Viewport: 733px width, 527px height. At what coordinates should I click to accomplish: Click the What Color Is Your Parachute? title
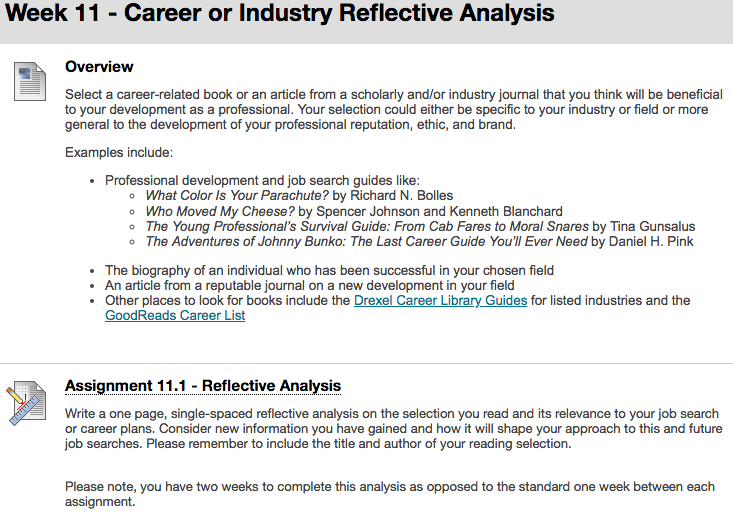[237, 195]
